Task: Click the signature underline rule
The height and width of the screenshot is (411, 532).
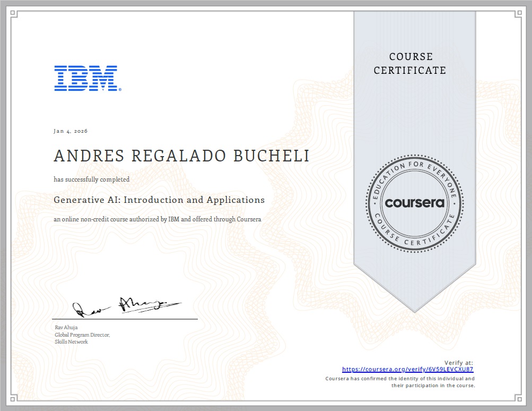Action: (x=126, y=319)
